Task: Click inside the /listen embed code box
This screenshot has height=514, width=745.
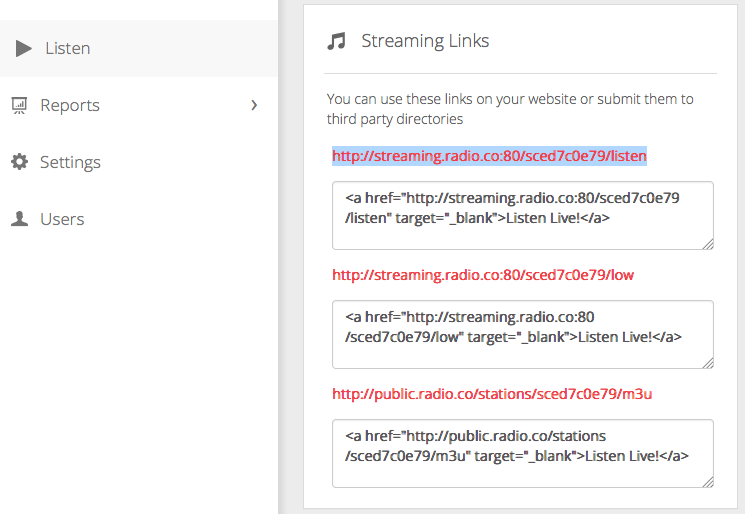Action: 522,215
